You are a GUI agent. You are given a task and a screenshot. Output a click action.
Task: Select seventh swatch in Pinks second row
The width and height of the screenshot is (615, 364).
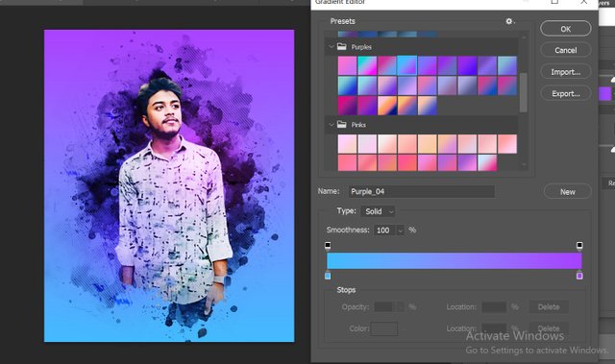pyautogui.click(x=467, y=163)
